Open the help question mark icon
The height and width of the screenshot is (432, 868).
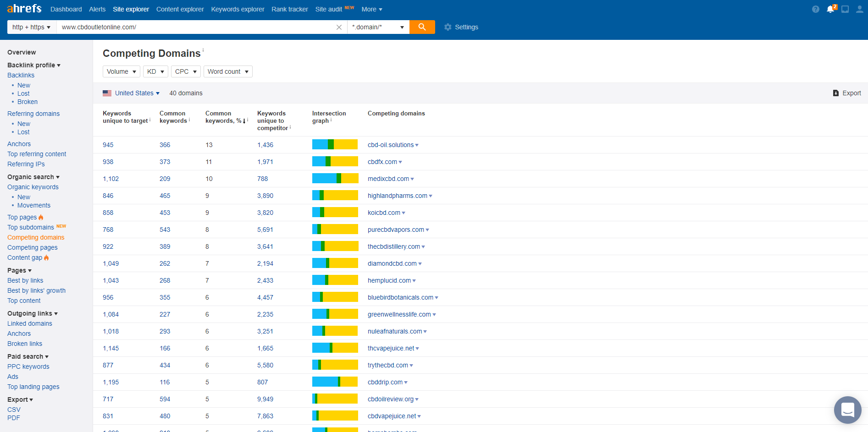pos(815,9)
